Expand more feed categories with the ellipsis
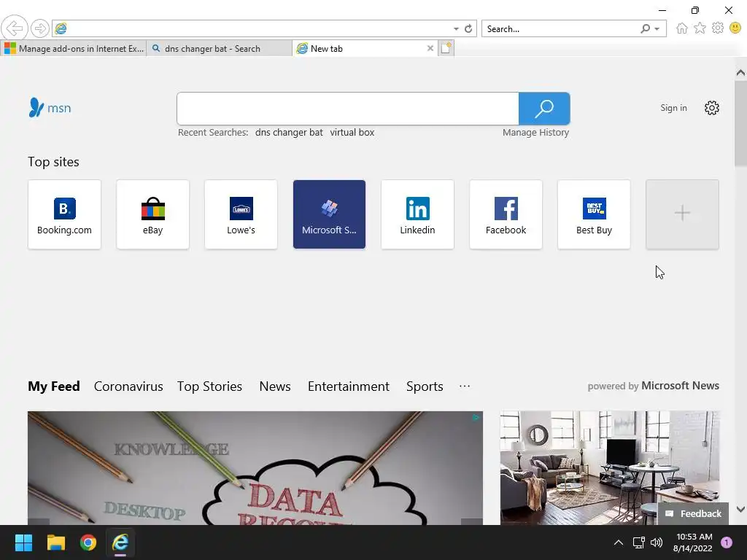Viewport: 747px width, 560px height. pyautogui.click(x=465, y=386)
